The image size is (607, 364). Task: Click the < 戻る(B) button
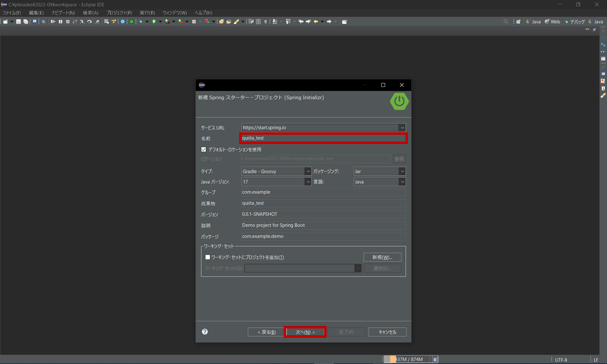coord(267,332)
